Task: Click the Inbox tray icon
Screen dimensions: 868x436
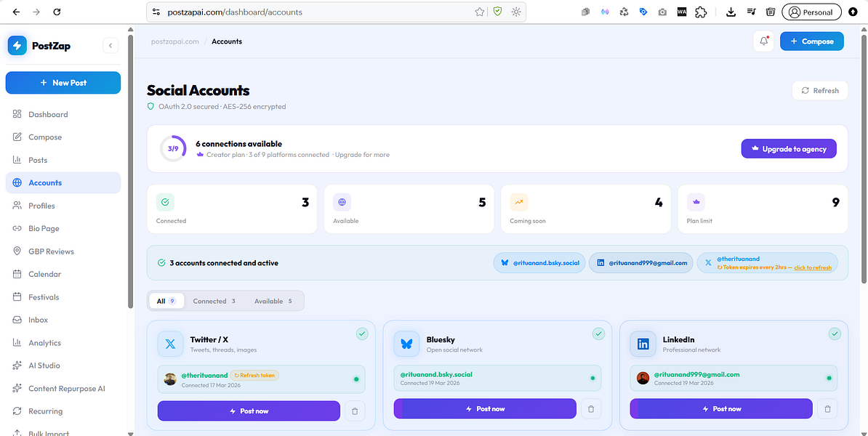Action: [x=17, y=320]
